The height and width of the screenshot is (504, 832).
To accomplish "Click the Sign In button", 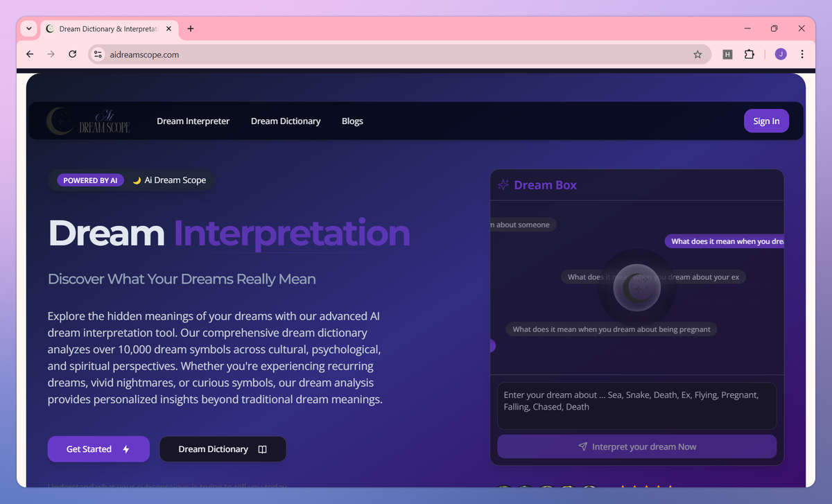I will (766, 121).
